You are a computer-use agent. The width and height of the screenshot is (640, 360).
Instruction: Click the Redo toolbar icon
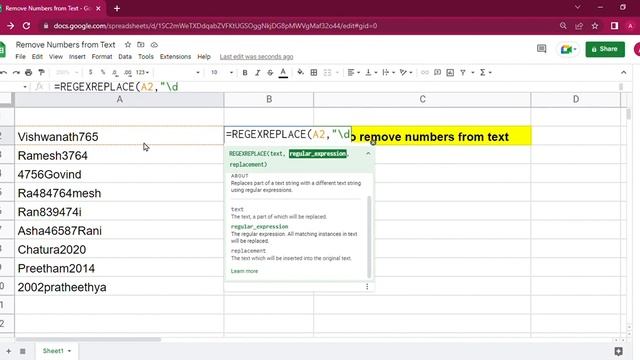[x=16, y=73]
